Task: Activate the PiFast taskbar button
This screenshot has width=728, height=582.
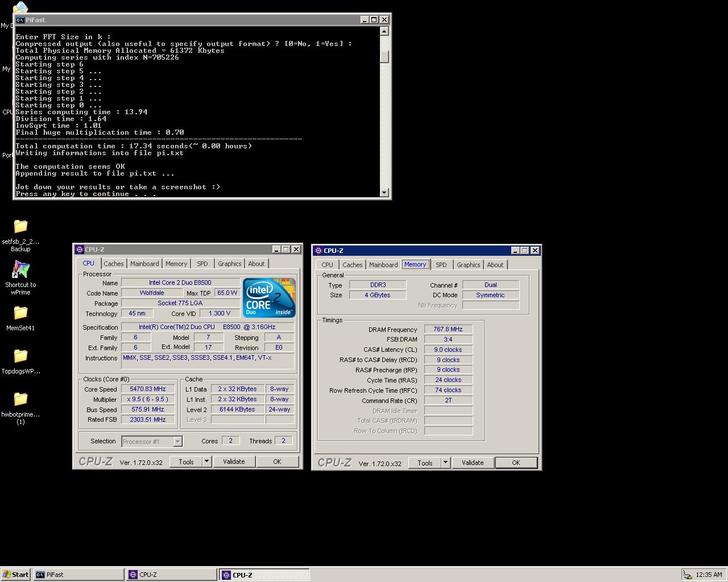Action: click(78, 575)
